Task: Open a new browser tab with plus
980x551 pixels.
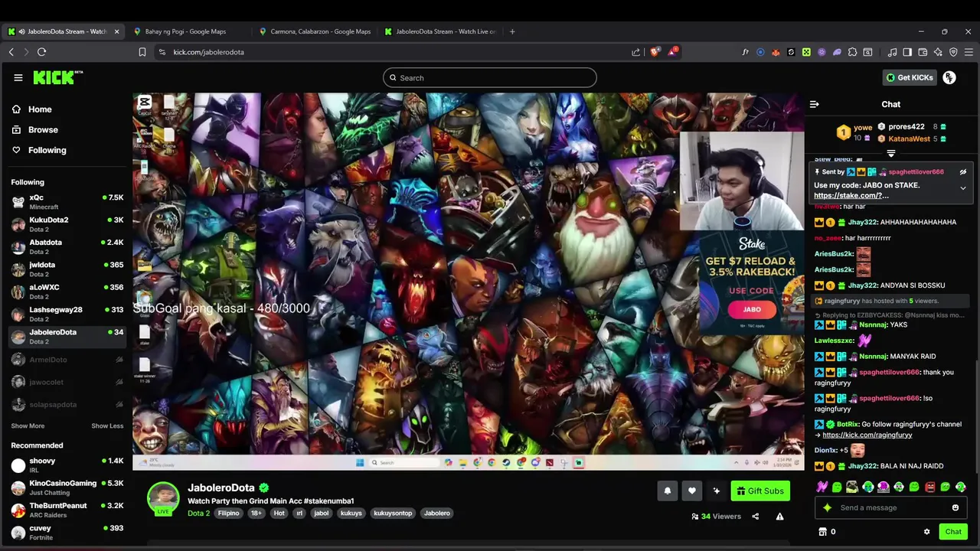Action: [513, 31]
